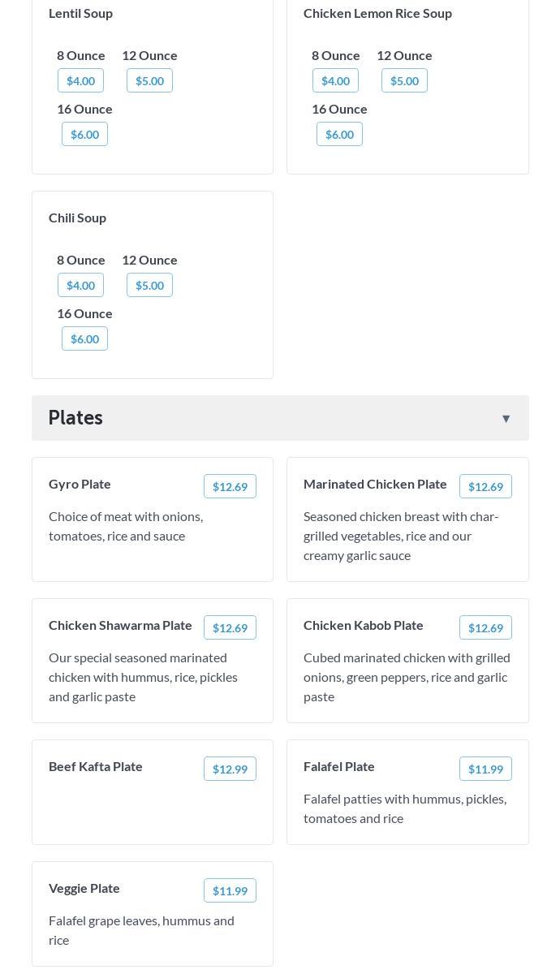The width and height of the screenshot is (560, 974).
Task: Open the Gyro Plate item title
Action: [x=80, y=484]
